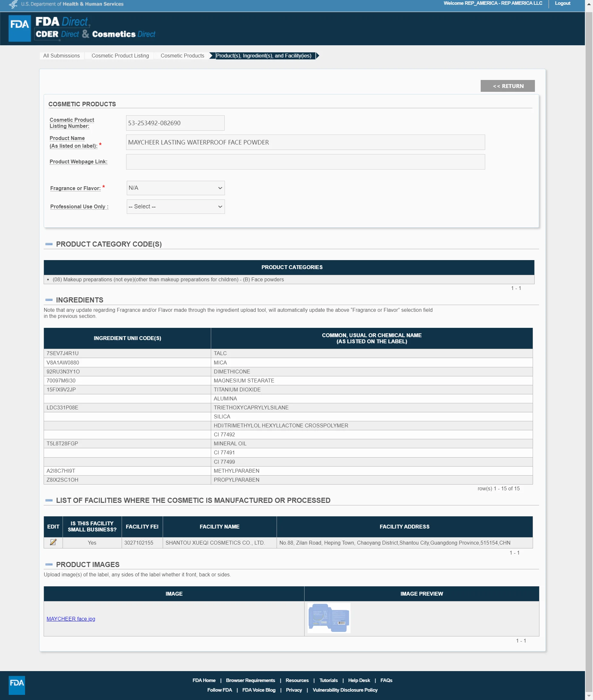Open the Professional Use Only dropdown
The image size is (593, 700).
[176, 206]
